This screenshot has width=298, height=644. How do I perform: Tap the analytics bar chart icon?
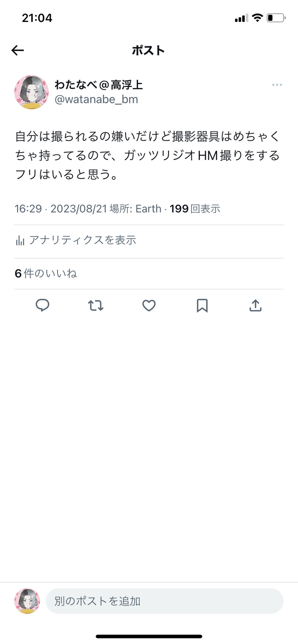click(x=20, y=241)
